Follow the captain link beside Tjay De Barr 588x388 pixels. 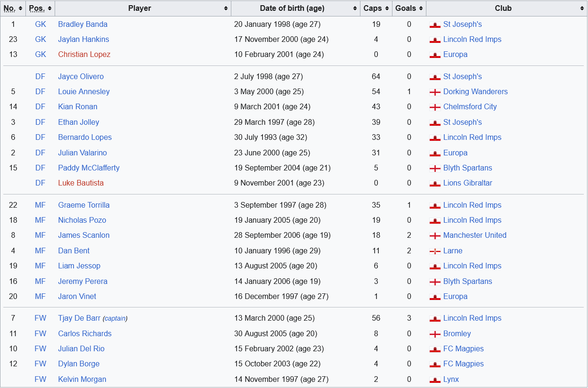[x=115, y=319]
